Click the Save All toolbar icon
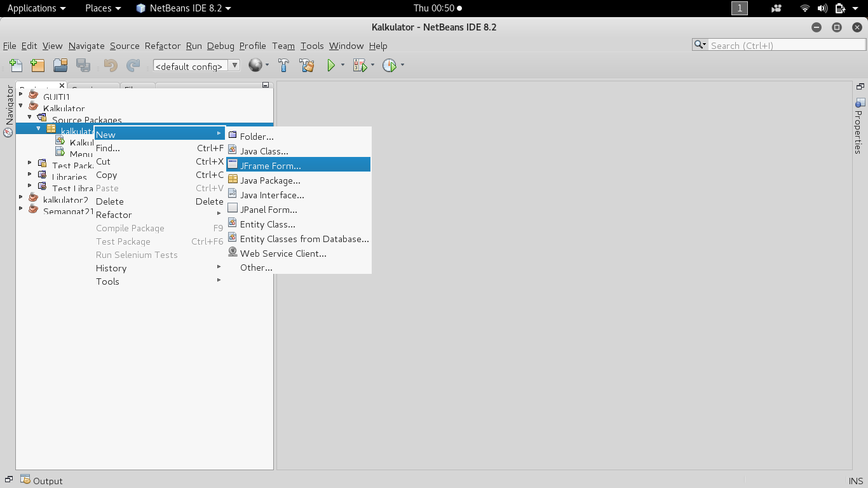The height and width of the screenshot is (488, 868). coord(83,65)
